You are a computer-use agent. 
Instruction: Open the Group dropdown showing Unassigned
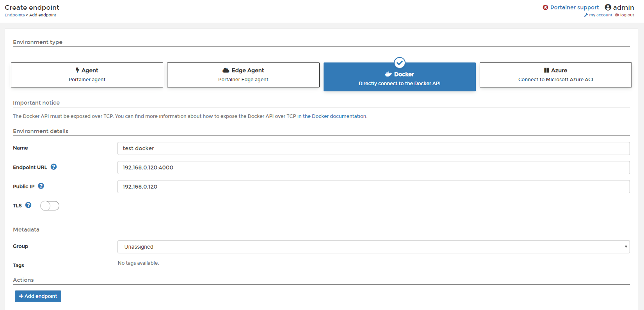point(374,247)
